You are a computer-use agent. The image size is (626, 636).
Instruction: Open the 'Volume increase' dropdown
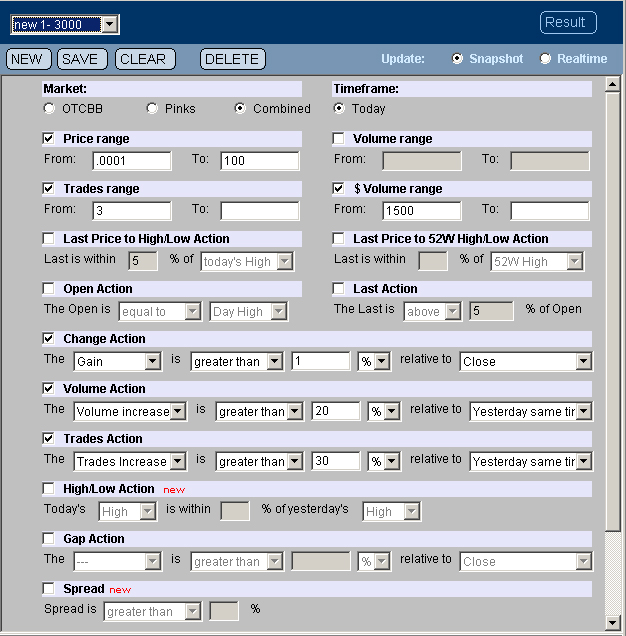tap(130, 411)
